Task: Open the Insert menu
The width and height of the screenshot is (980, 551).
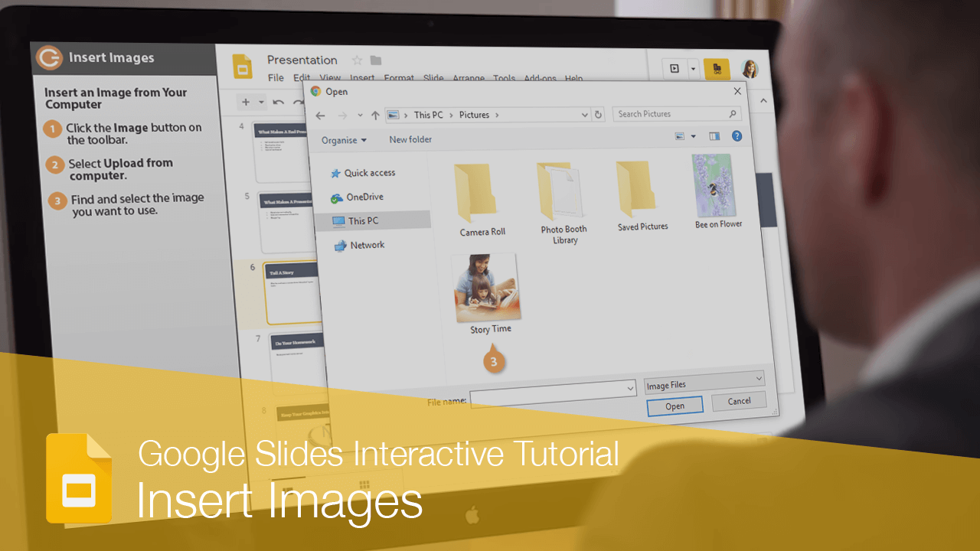Action: pos(362,77)
